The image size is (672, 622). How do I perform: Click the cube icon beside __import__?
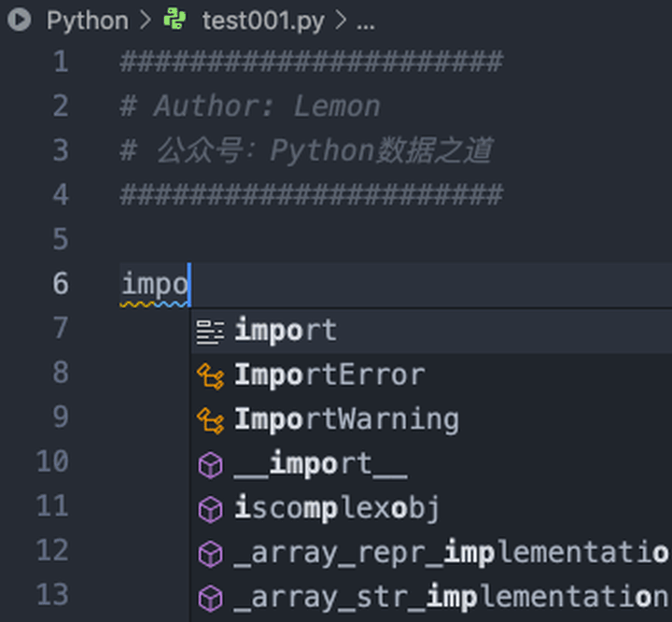tap(211, 464)
